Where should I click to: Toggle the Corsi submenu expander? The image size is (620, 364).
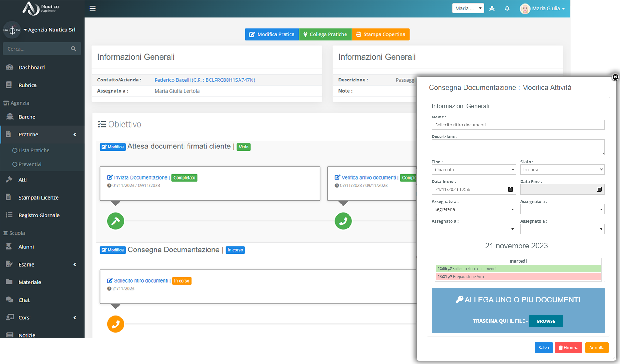tap(74, 317)
